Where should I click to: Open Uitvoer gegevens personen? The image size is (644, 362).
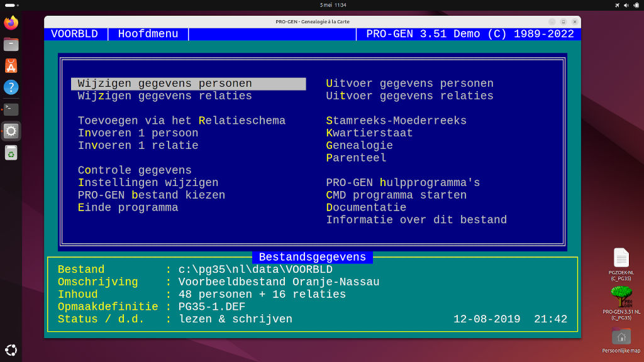(410, 84)
